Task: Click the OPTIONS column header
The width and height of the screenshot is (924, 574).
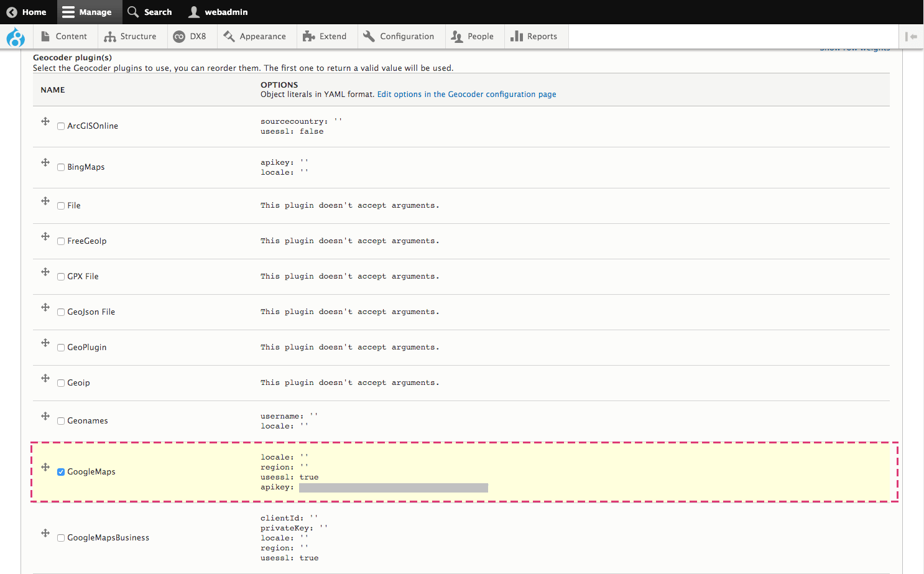Action: (x=279, y=85)
